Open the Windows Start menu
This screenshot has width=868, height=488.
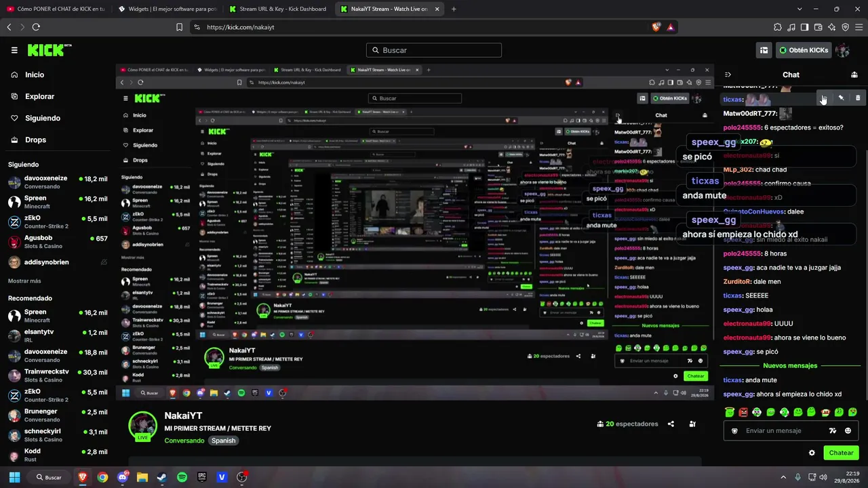14,477
